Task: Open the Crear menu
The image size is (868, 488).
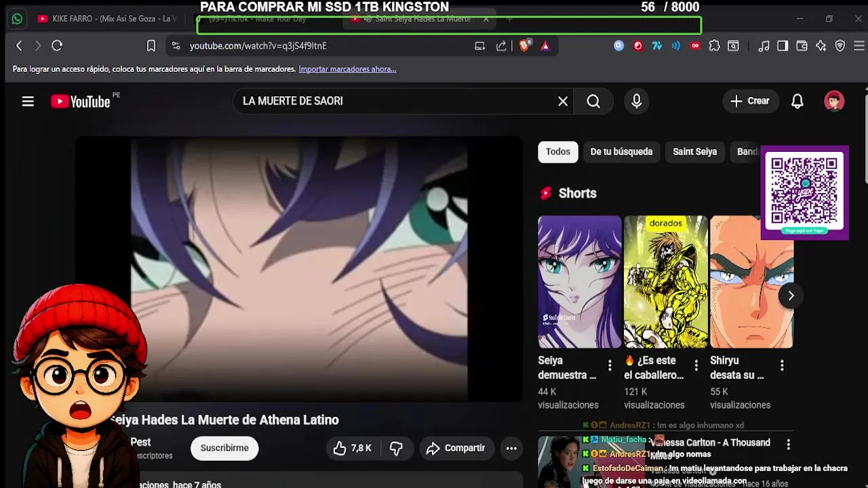Action: click(750, 101)
